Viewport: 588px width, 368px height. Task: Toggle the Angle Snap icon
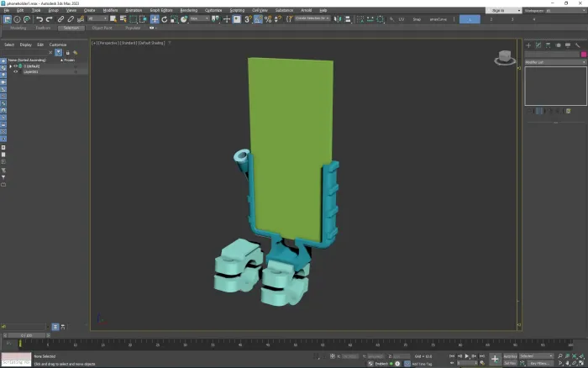[258, 19]
